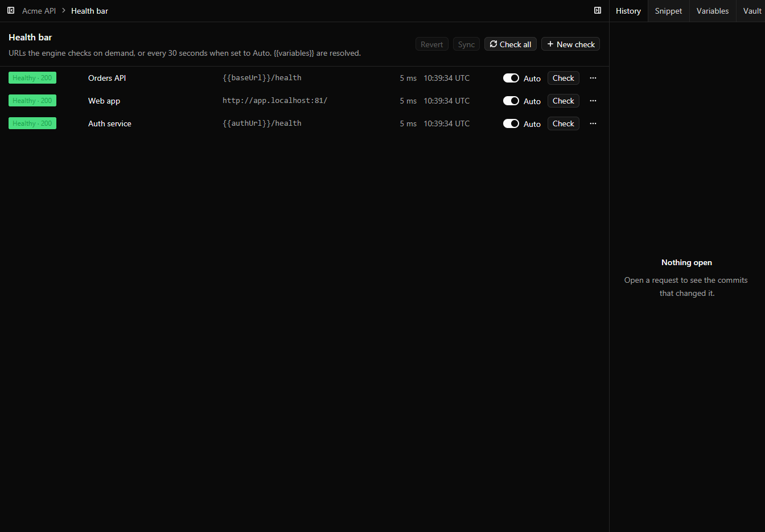Open the Snippet tab
This screenshot has width=765, height=532.
[669, 11]
